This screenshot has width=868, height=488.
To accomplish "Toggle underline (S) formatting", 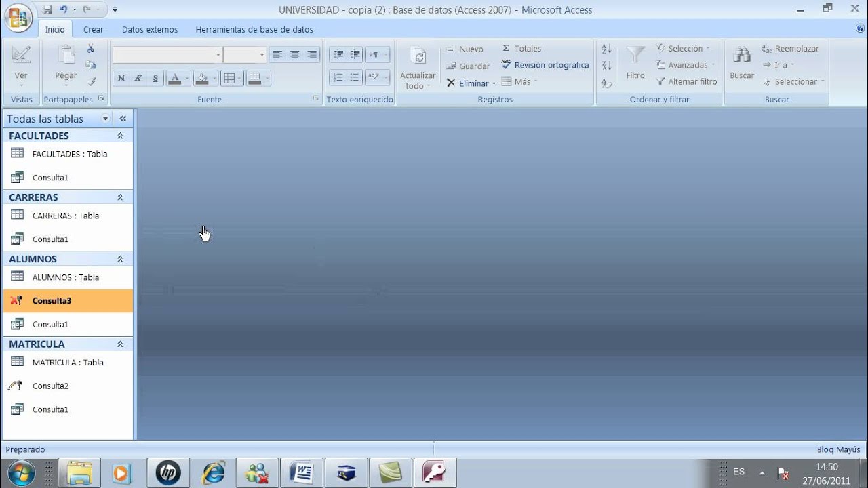I will tap(155, 78).
